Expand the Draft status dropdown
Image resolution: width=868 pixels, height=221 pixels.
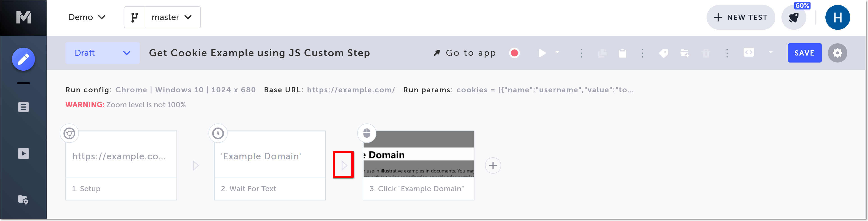(102, 53)
